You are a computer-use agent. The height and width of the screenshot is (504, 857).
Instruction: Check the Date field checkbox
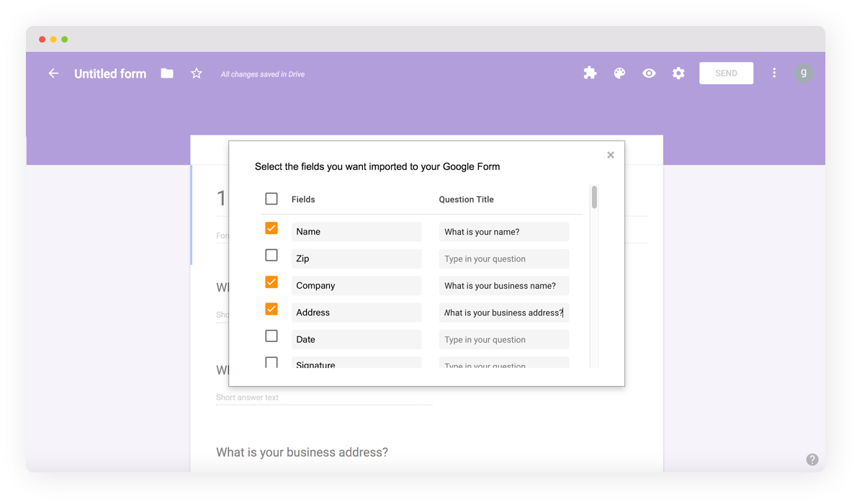click(272, 336)
